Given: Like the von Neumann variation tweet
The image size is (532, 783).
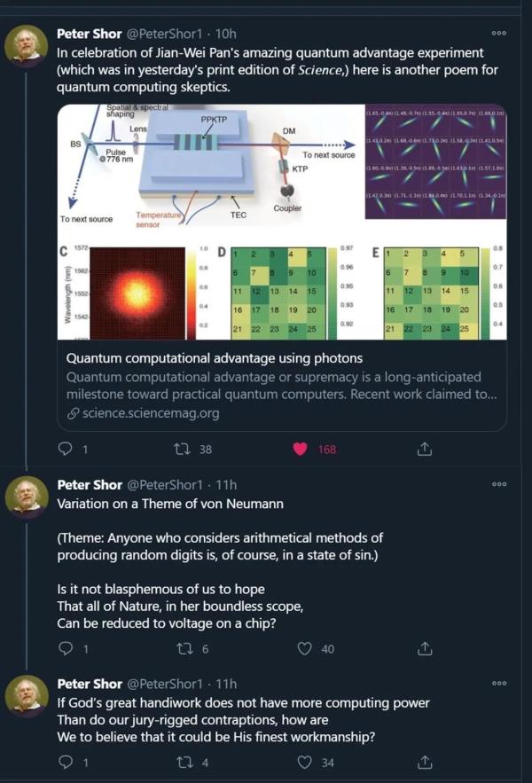Looking at the screenshot, I should click(x=304, y=649).
